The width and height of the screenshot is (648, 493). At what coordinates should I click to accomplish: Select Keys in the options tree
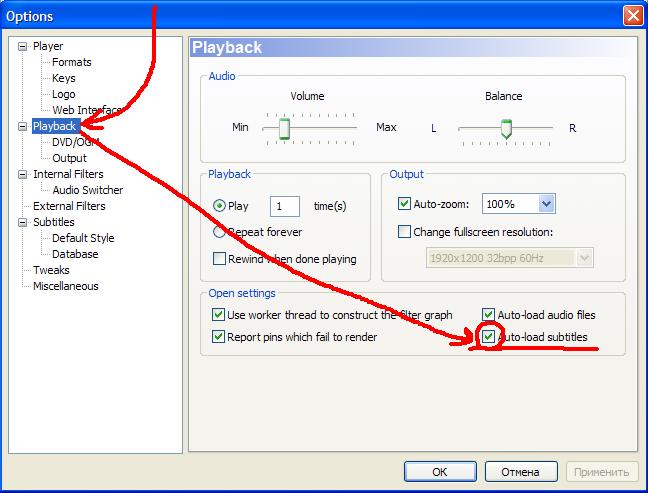coord(64,78)
